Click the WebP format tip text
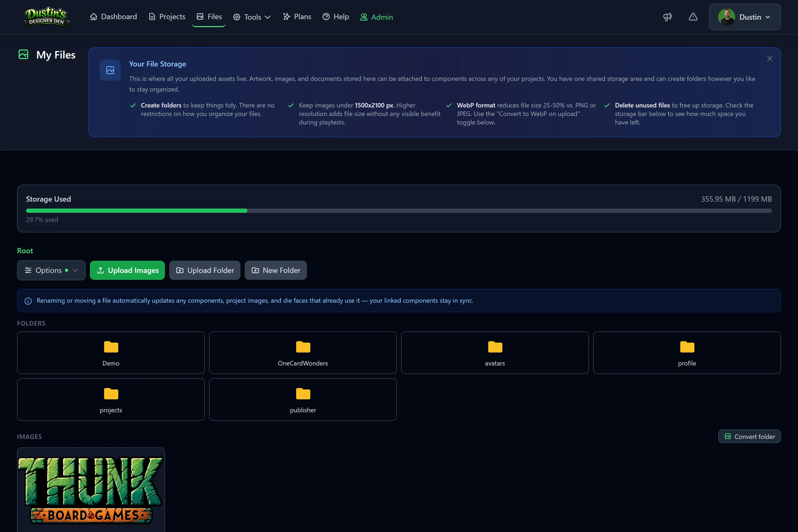Viewport: 798px width, 532px height. (526, 114)
